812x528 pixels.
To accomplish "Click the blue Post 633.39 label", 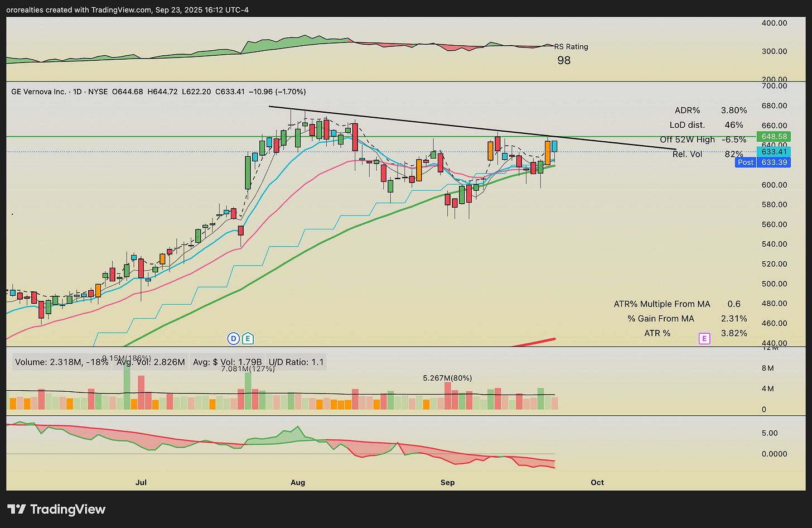I will pyautogui.click(x=763, y=162).
